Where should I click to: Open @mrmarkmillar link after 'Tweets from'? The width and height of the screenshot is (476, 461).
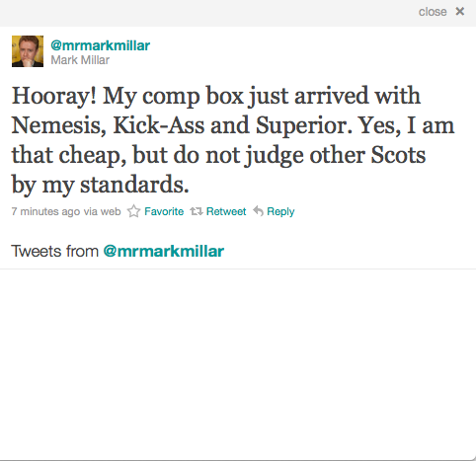point(164,252)
